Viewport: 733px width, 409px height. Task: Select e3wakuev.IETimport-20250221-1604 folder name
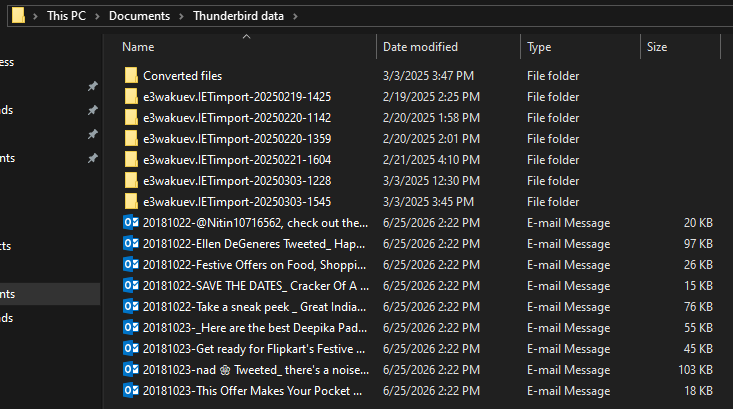237,160
